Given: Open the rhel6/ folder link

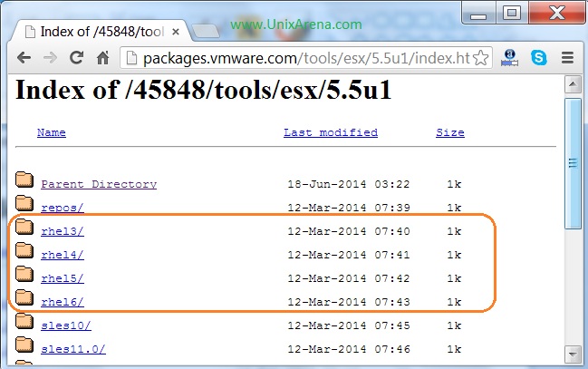Looking at the screenshot, I should [63, 302].
